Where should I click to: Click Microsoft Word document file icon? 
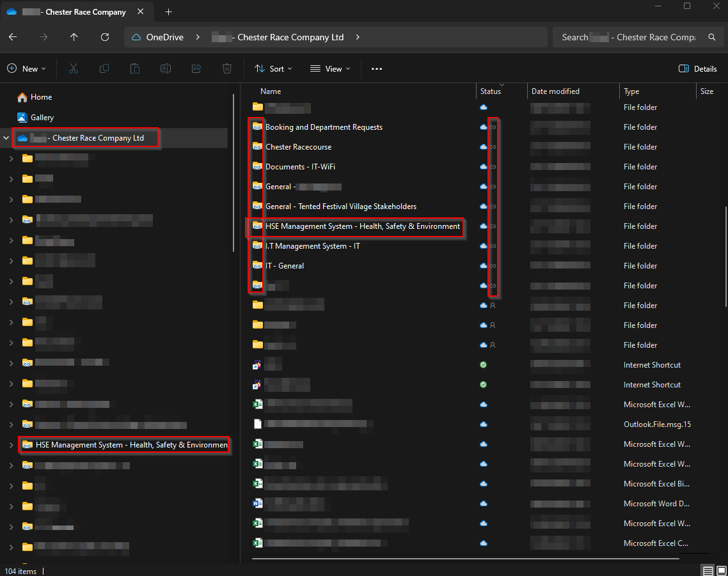[257, 504]
